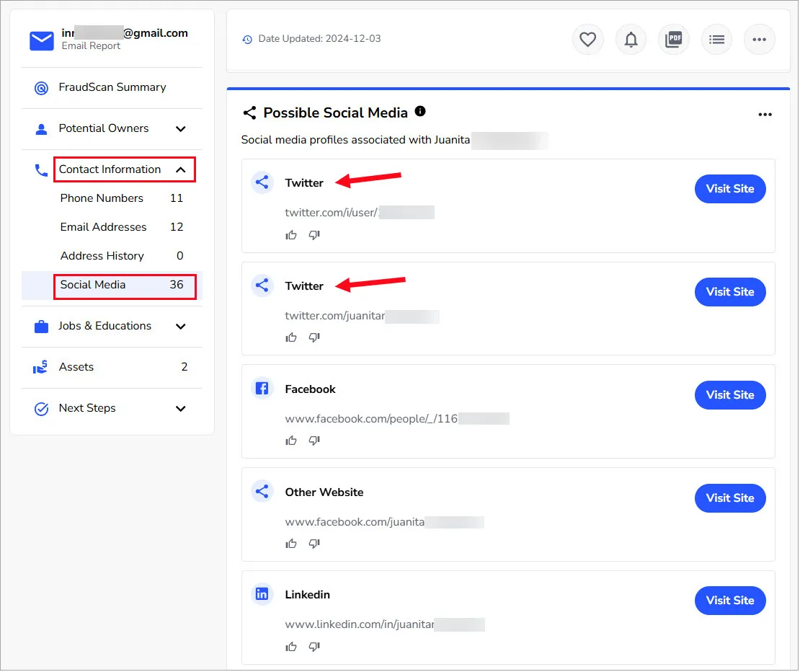
Task: Open the email report favorite heart icon
Action: pyautogui.click(x=587, y=40)
